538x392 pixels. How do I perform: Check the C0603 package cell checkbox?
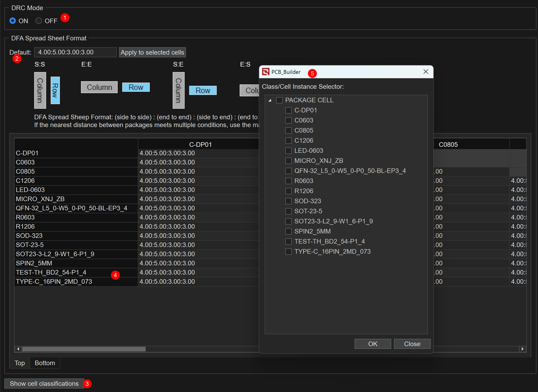point(288,120)
